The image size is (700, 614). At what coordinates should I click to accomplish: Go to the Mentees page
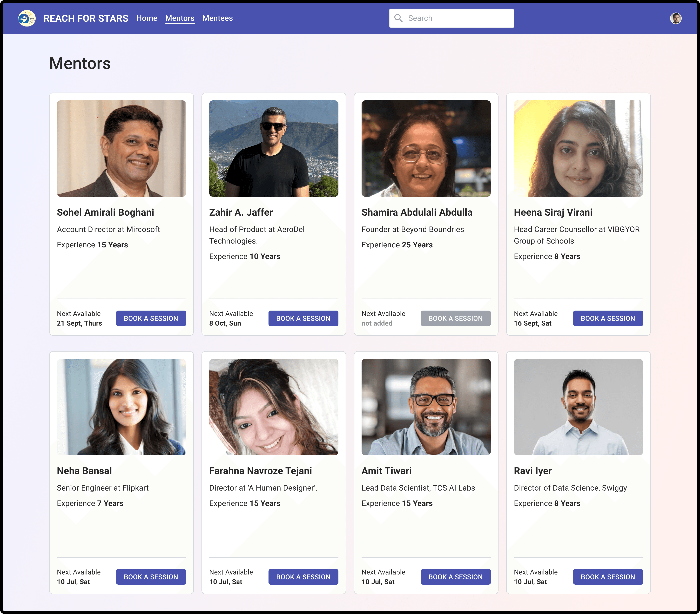coord(217,18)
